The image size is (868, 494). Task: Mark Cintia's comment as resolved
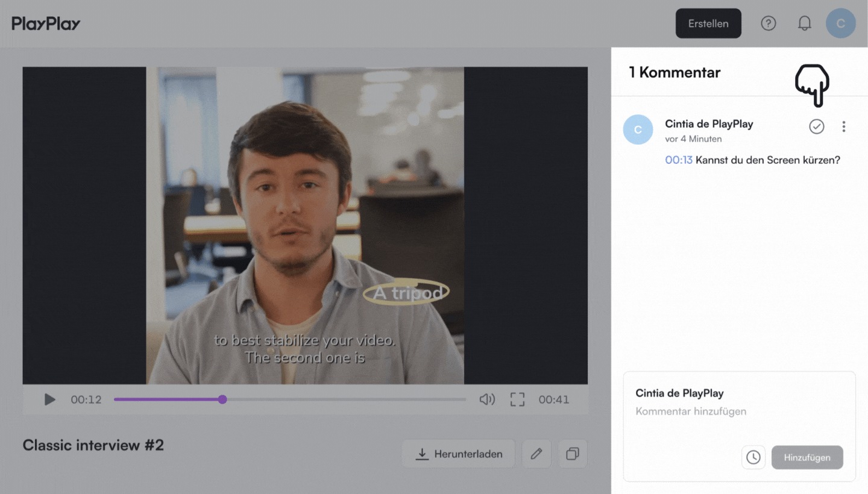click(x=816, y=127)
